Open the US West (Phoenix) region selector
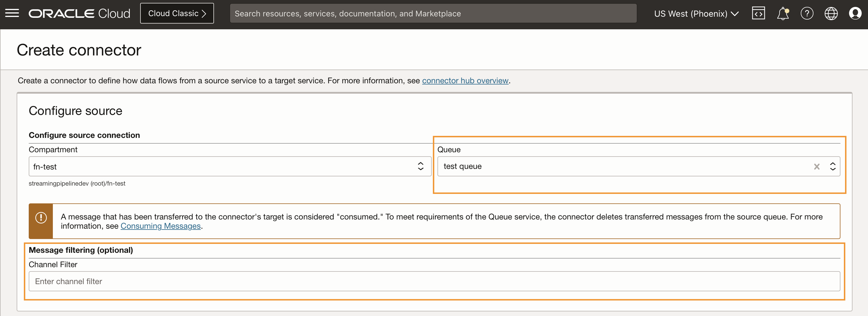 (695, 14)
